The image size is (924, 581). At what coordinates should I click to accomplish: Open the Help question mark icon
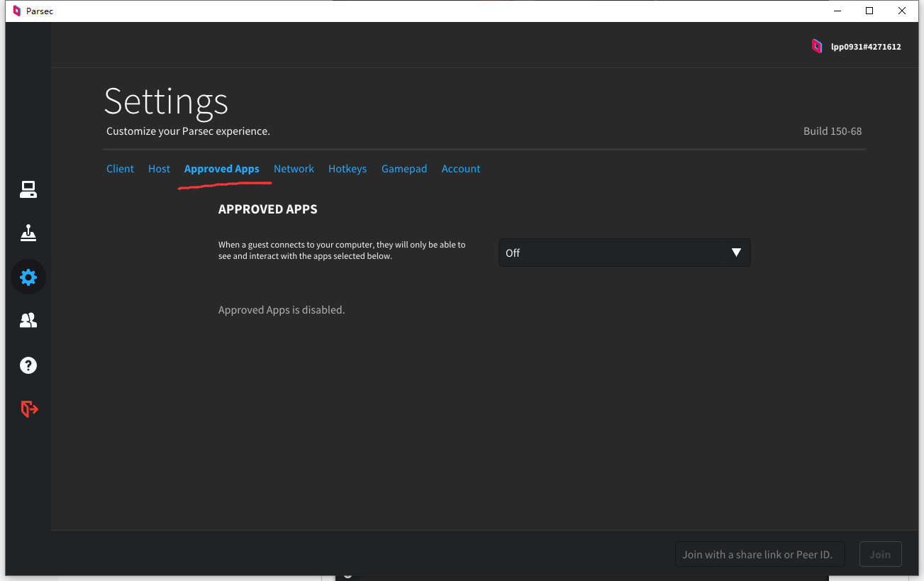click(x=28, y=365)
